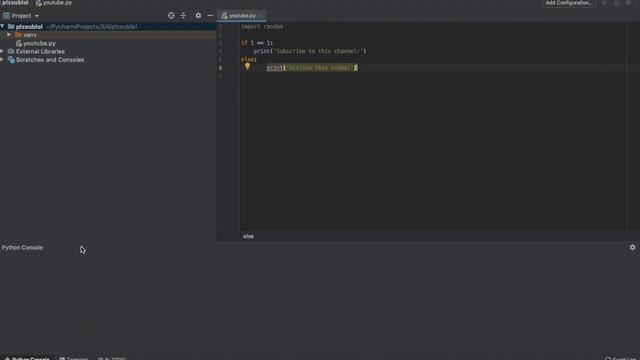Click the print Dislike this video line
The width and height of the screenshot is (640, 360).
(x=312, y=68)
